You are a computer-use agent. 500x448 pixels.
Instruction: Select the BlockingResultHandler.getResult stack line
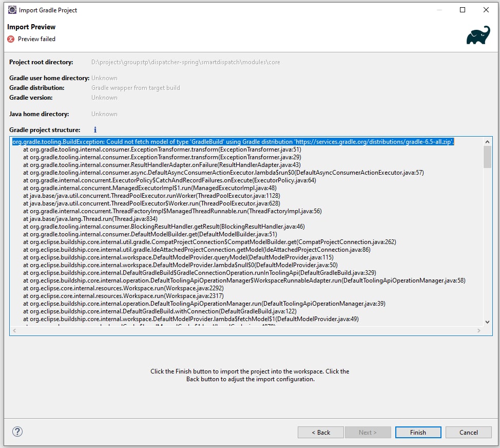164,226
